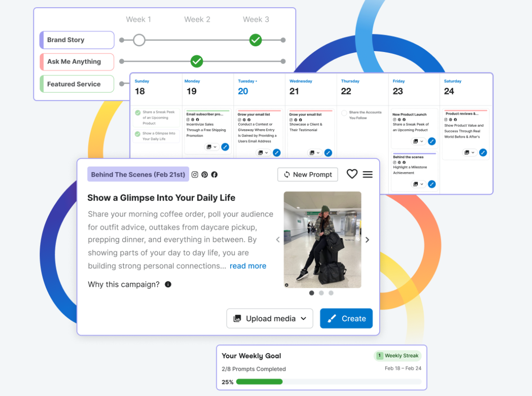Viewport: 532px width, 396px height.
Task: Click the Instagram icon in Behind The Scenes card
Action: pos(195,175)
